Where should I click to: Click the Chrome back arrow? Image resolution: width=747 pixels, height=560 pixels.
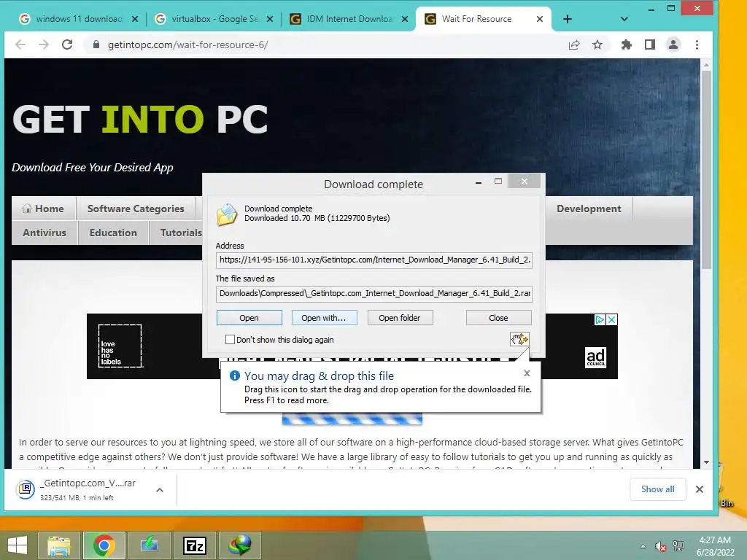pyautogui.click(x=20, y=44)
